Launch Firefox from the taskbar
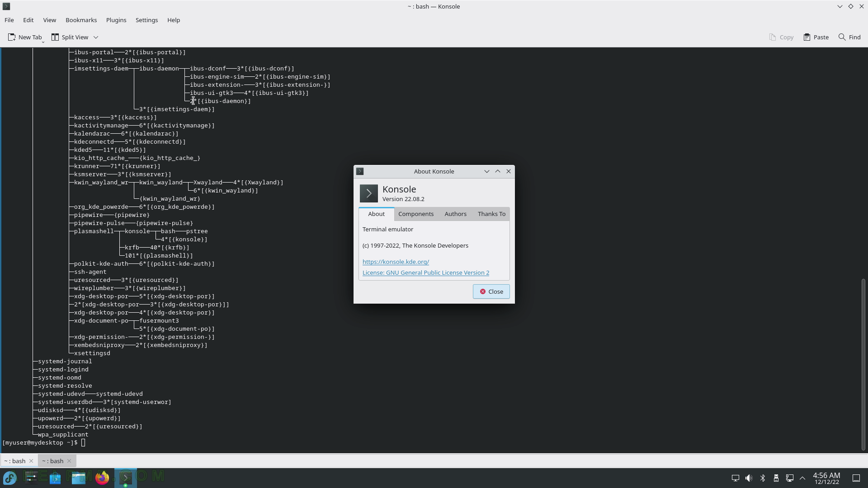This screenshot has width=868, height=488. (x=102, y=478)
